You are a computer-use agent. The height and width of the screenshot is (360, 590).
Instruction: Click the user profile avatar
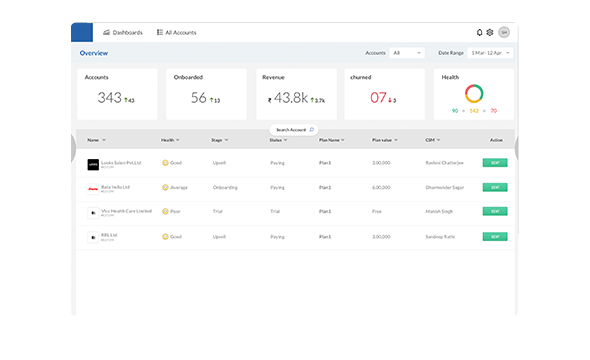pyautogui.click(x=504, y=32)
